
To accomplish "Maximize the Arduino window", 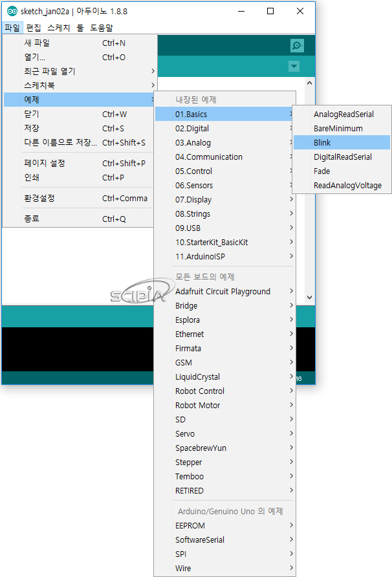I will pos(270,11).
